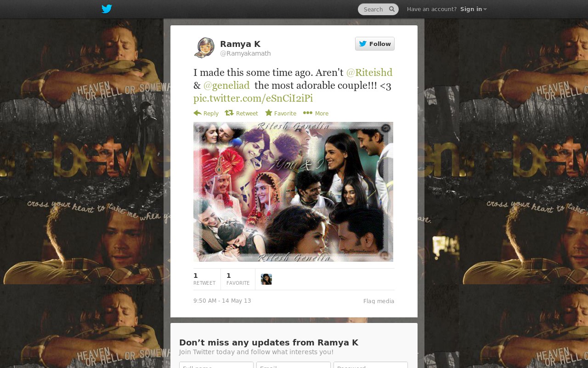Open the @Riteishd mention
The height and width of the screenshot is (368, 588).
pos(369,72)
